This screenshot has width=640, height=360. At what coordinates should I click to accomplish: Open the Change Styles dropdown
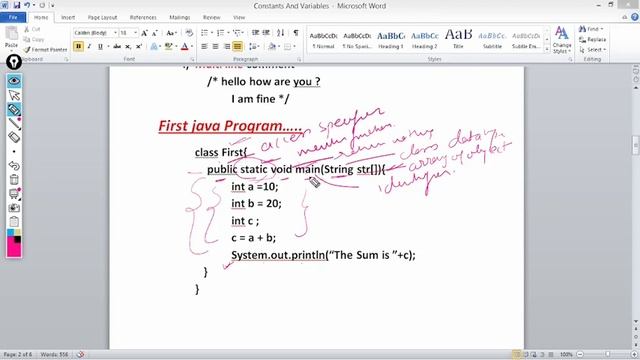click(562, 40)
